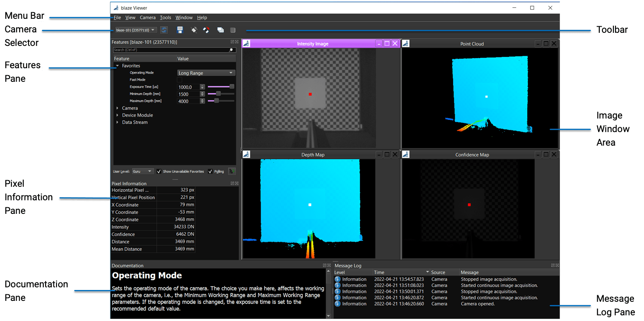Open the Tools menu
Image resolution: width=644 pixels, height=321 pixels.
click(x=165, y=17)
